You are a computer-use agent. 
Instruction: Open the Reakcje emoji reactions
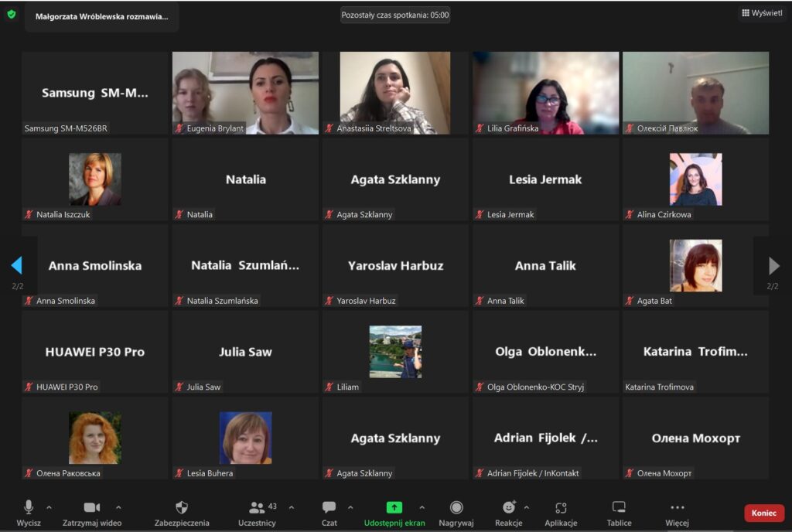pyautogui.click(x=509, y=508)
